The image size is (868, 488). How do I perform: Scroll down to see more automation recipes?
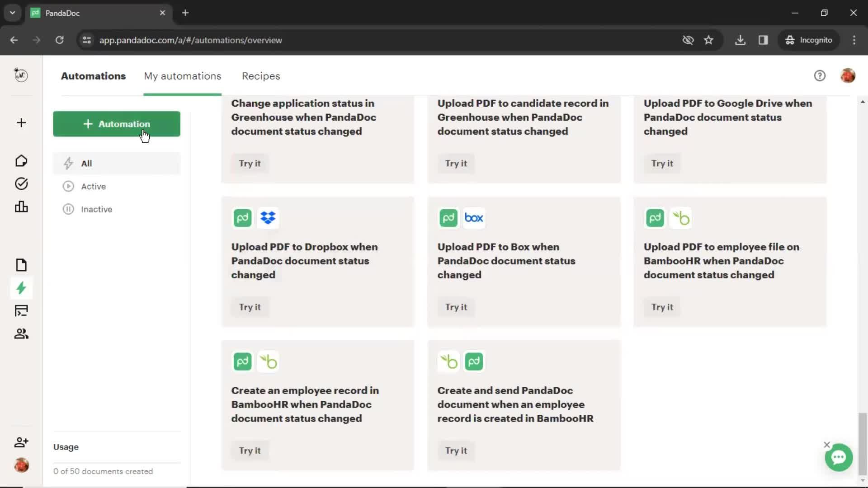(x=863, y=482)
